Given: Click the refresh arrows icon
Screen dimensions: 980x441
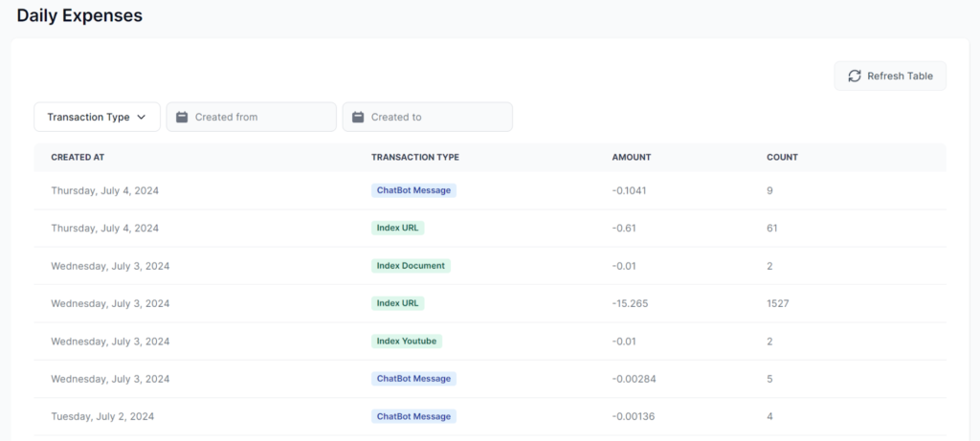Looking at the screenshot, I should 855,76.
